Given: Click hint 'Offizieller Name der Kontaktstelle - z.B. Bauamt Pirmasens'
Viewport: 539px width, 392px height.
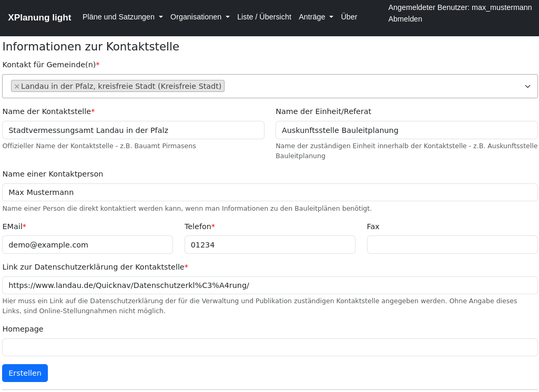Looking at the screenshot, I should pyautogui.click(x=99, y=146).
